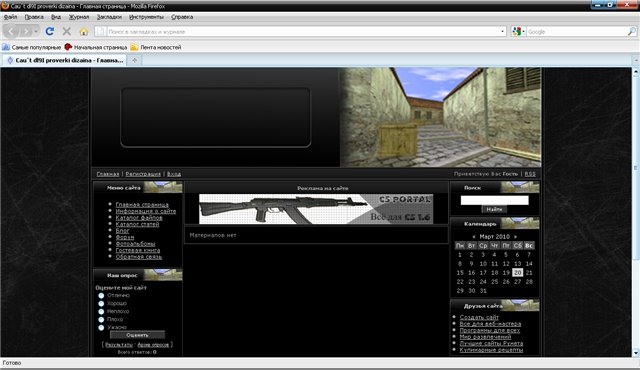Click the browser Forward arrow button
Screen dimensions: 640x370
click(x=26, y=31)
